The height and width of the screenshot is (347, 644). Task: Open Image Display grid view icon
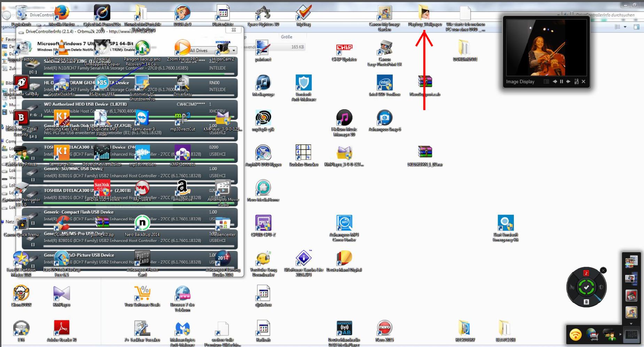coord(546,82)
